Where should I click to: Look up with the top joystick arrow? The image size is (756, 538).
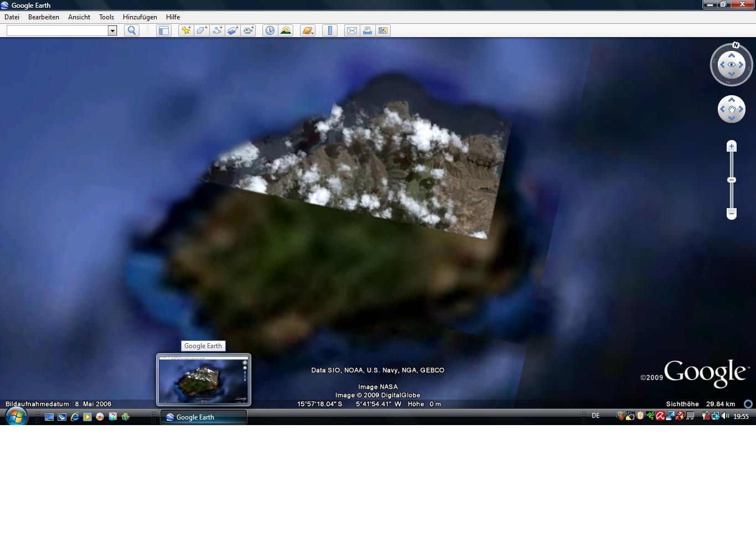[x=732, y=55]
